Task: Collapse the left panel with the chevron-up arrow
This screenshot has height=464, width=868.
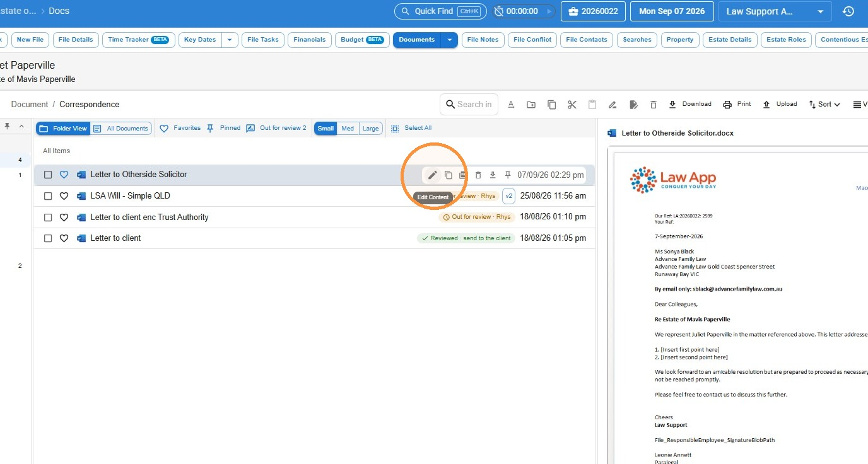Action: pyautogui.click(x=21, y=127)
